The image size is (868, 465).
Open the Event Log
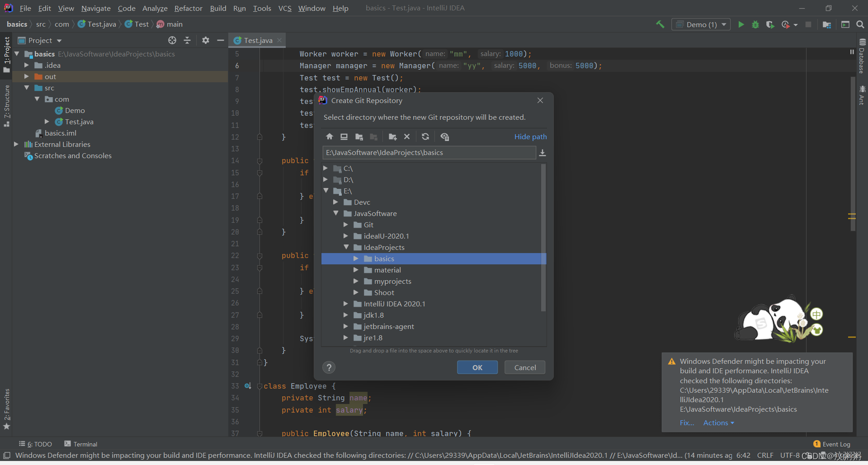click(832, 444)
